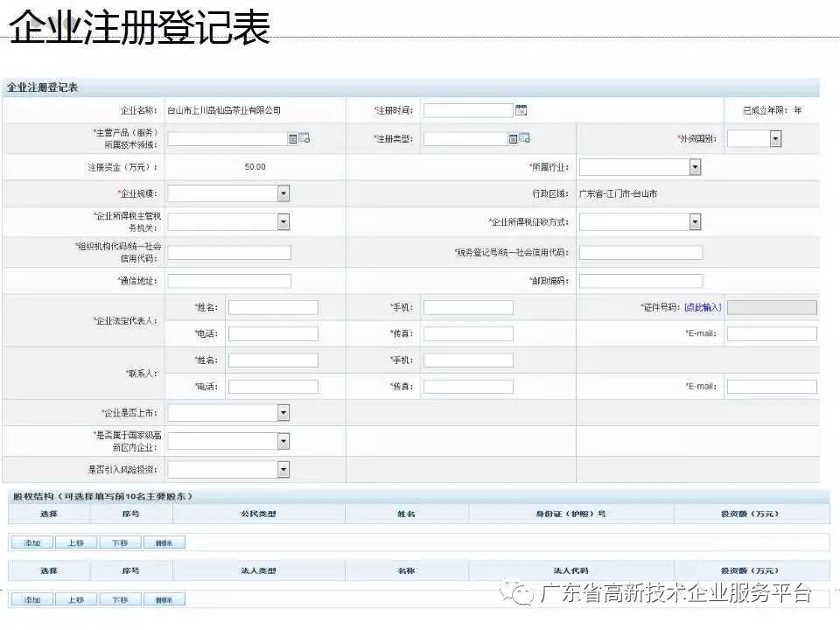Click the second picker icon beside 注册类型 field

[x=525, y=138]
